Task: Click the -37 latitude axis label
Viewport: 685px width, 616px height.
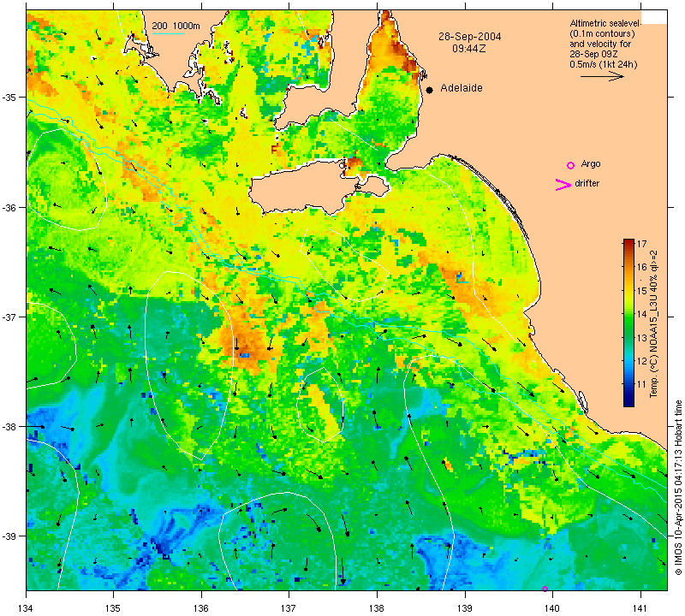Action: coord(9,317)
